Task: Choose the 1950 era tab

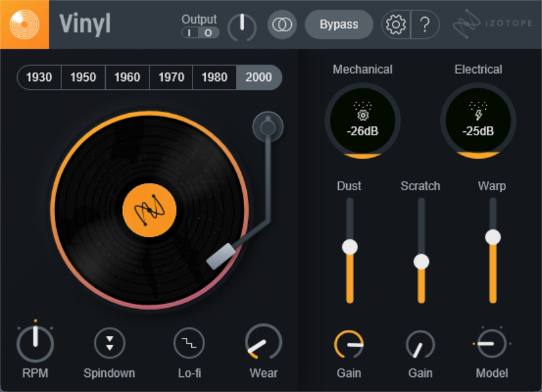Action: coord(83,77)
